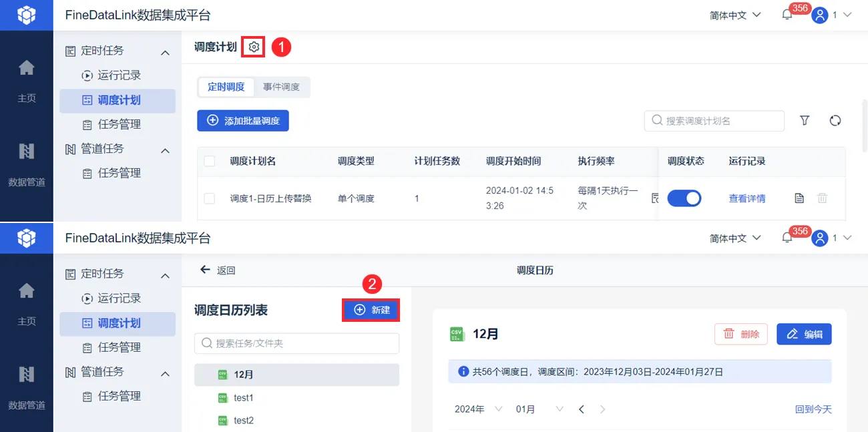Click the log document icon in row

pyautogui.click(x=799, y=198)
